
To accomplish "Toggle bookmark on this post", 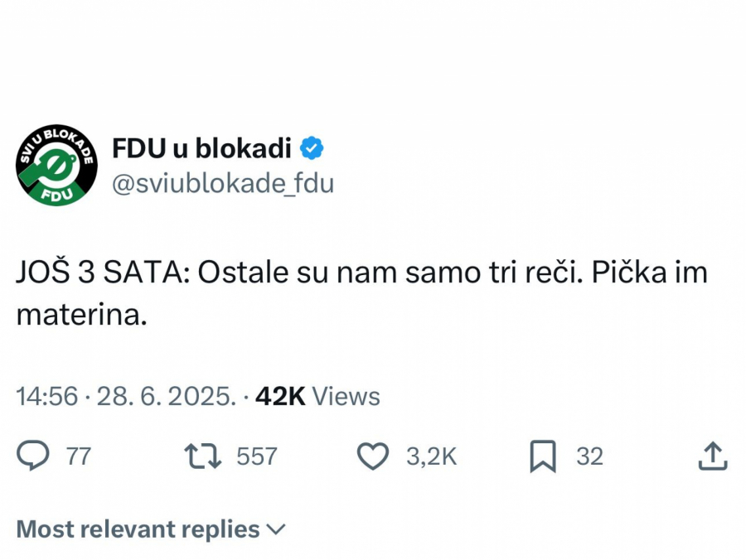I will [544, 455].
